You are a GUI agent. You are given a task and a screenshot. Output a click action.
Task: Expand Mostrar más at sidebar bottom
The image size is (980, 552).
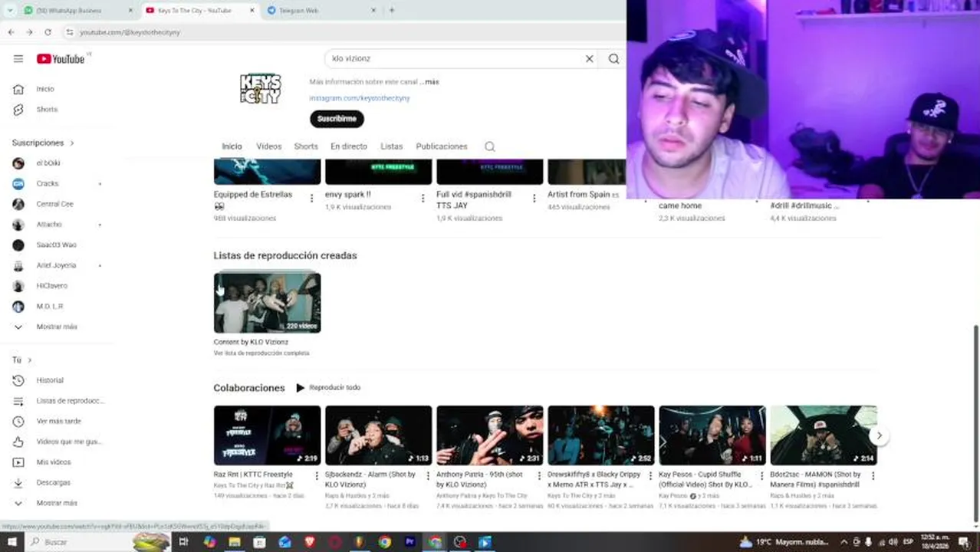coord(58,503)
